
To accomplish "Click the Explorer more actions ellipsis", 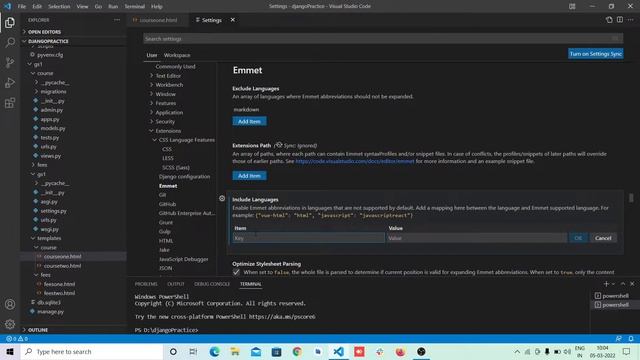I will (117, 20).
